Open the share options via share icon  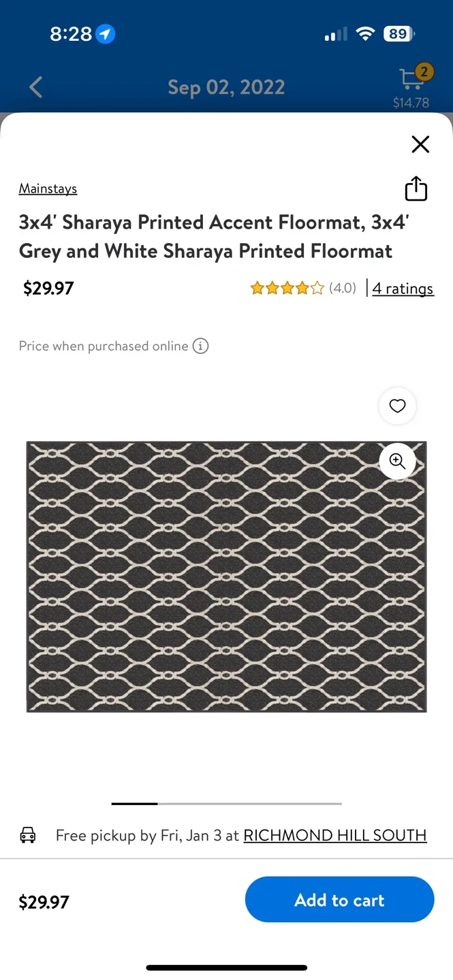416,189
